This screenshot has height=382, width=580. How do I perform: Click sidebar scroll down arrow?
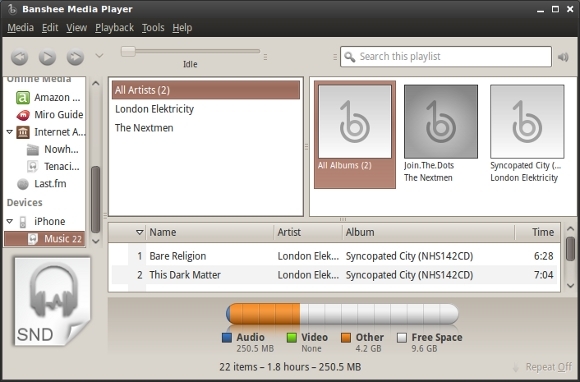95,241
